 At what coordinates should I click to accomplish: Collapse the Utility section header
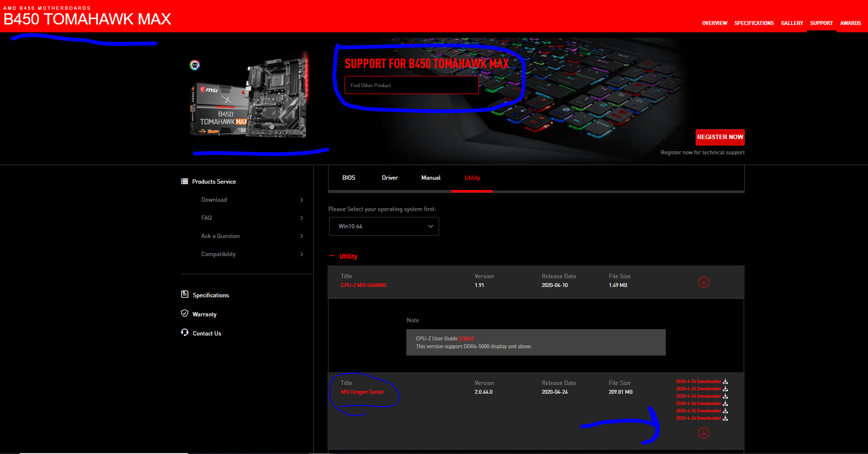point(343,256)
